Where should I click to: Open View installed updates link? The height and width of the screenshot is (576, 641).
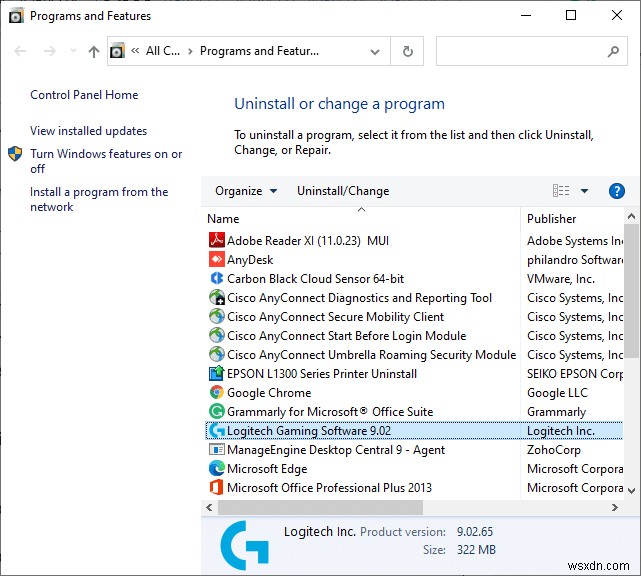(x=88, y=131)
